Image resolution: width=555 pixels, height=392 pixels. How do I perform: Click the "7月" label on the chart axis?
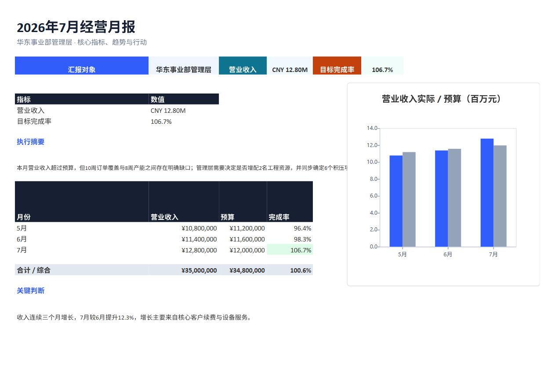click(493, 255)
